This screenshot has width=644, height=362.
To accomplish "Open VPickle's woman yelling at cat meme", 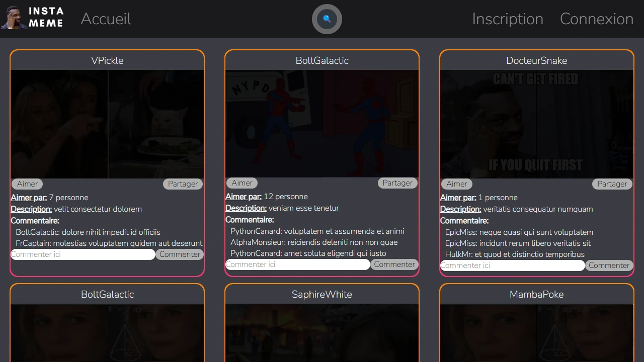I will coord(107,124).
